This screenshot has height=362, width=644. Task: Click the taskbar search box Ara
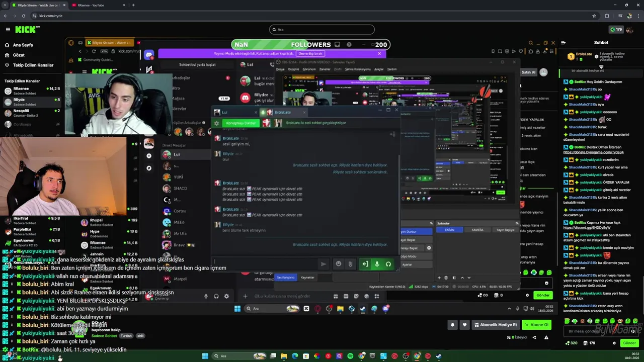[x=239, y=356]
